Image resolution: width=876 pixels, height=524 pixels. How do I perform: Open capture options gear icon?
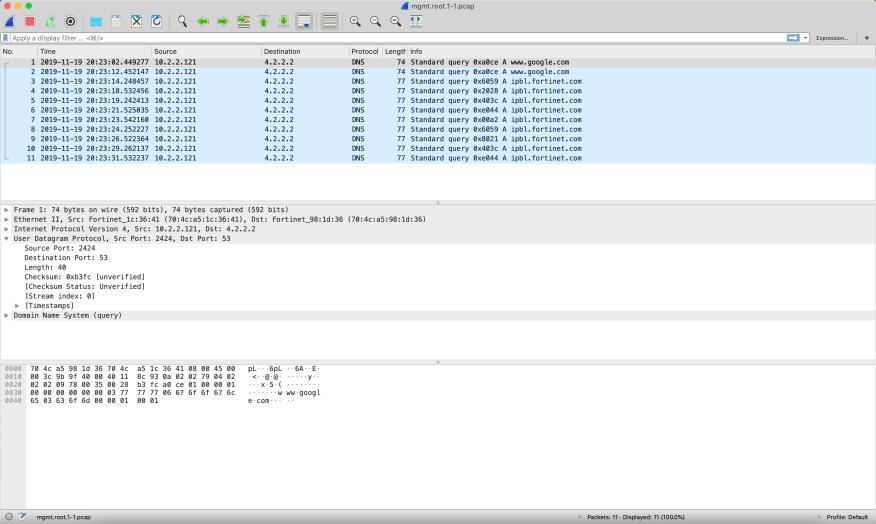pyautogui.click(x=70, y=21)
